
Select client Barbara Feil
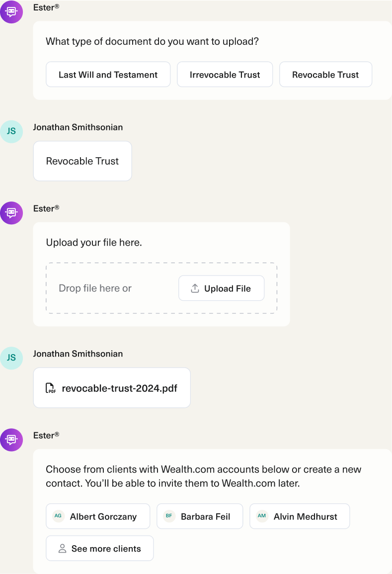(x=200, y=516)
